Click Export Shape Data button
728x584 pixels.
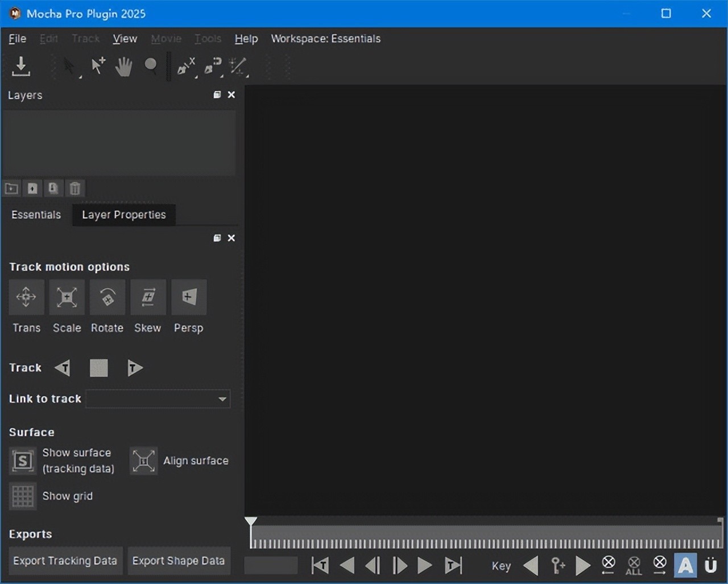[179, 561]
